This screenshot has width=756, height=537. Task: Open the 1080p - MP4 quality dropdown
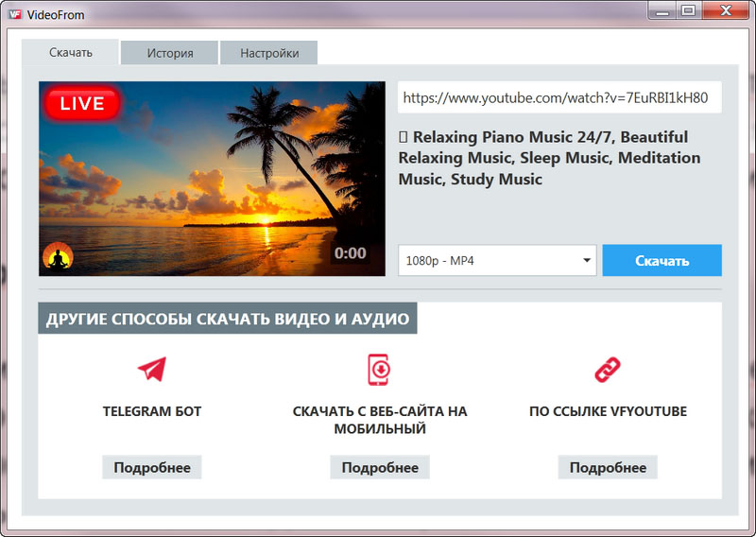[x=497, y=261]
